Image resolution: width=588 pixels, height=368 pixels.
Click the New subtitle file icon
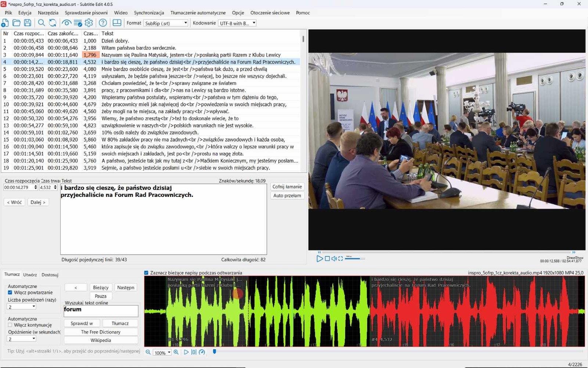pyautogui.click(x=5, y=23)
